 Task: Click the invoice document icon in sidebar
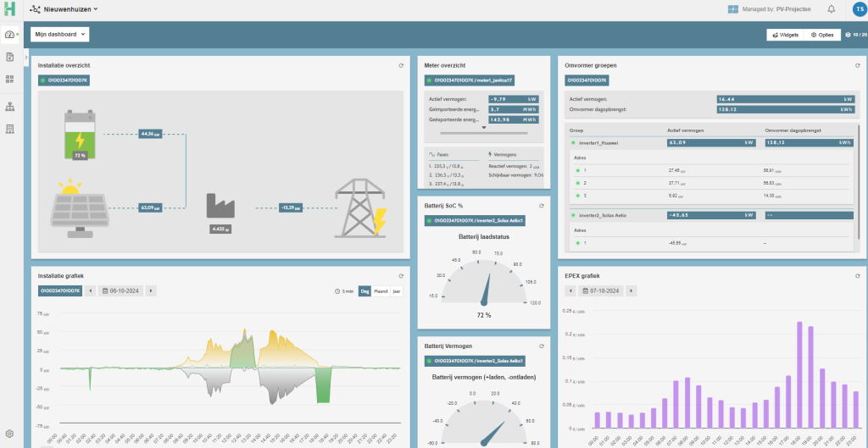[10, 57]
